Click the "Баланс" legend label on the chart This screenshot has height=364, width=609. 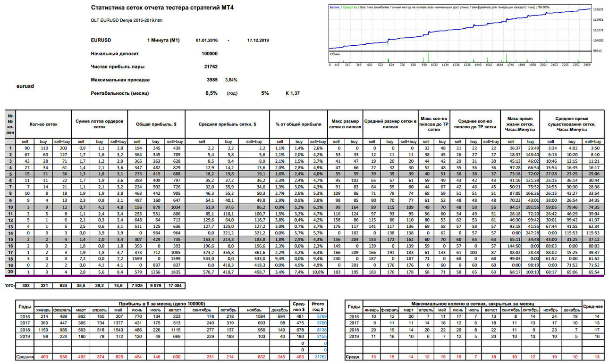pyautogui.click(x=334, y=7)
